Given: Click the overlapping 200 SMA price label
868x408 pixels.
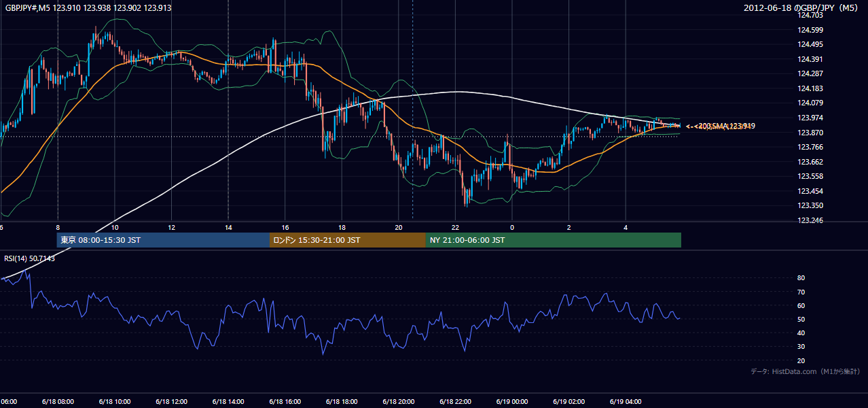Looking at the screenshot, I should point(721,126).
